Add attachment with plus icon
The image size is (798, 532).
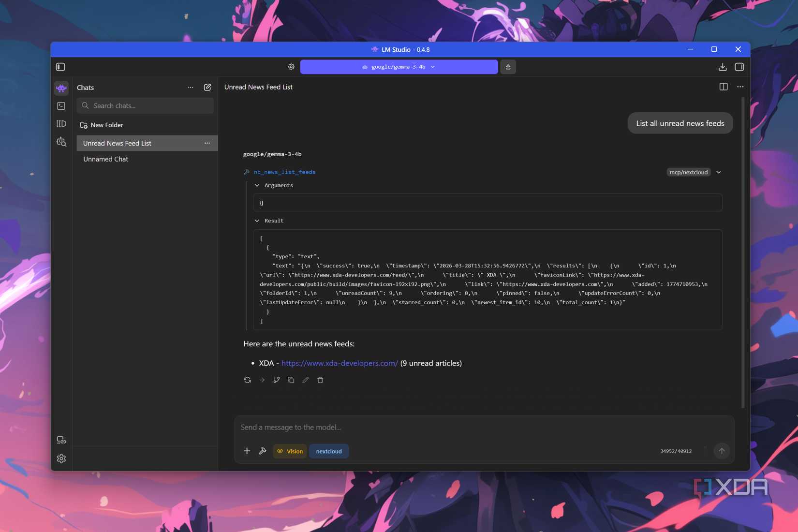(247, 451)
